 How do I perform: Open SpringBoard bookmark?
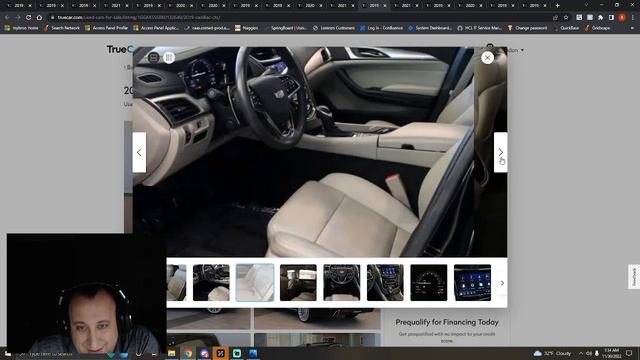click(x=285, y=28)
